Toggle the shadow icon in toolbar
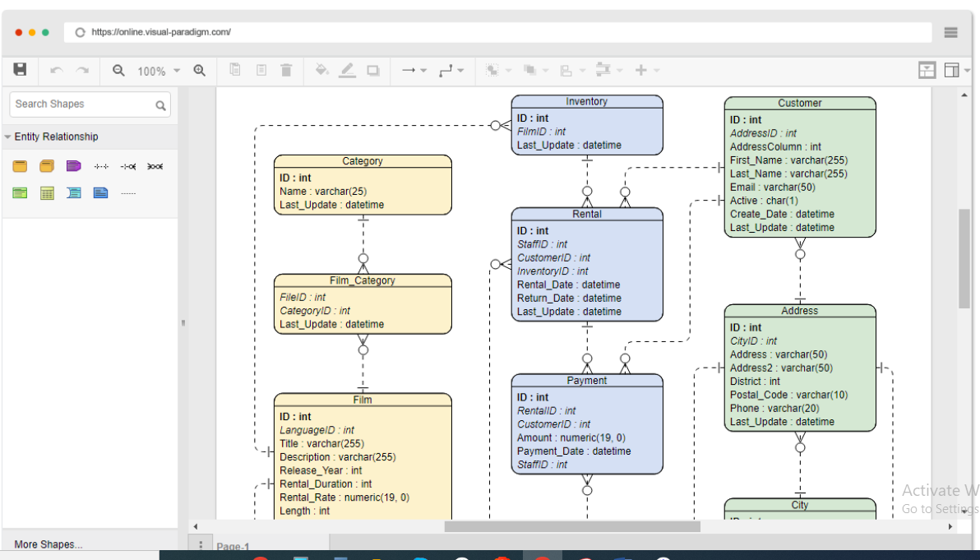 [373, 71]
